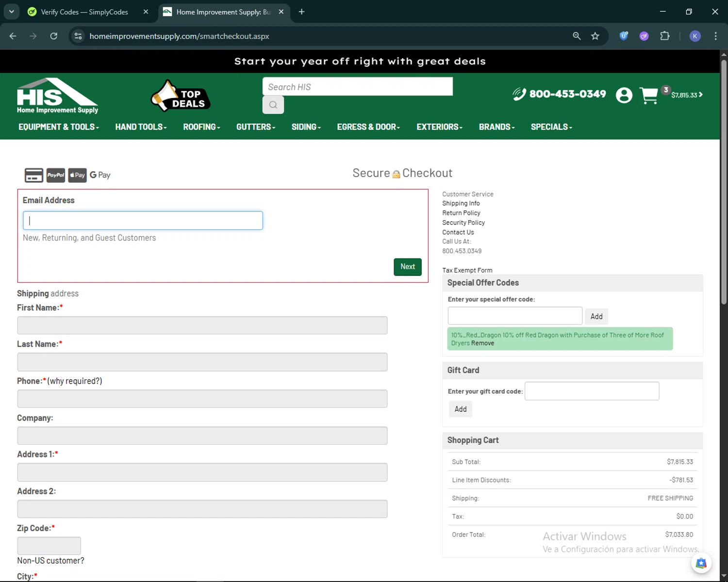Open the purple round extension icon

644,36
